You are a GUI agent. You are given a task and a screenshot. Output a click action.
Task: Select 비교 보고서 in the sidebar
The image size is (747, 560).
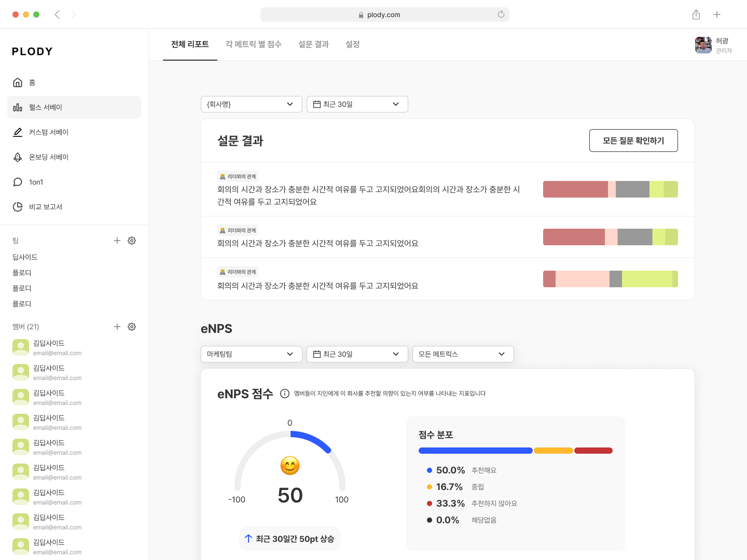pos(74,207)
